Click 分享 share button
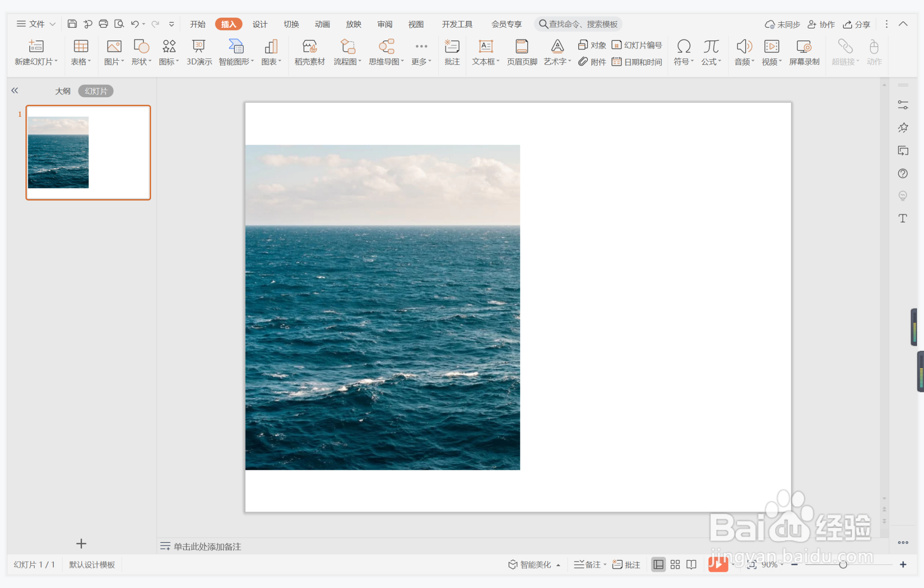924x588 pixels. [x=857, y=24]
